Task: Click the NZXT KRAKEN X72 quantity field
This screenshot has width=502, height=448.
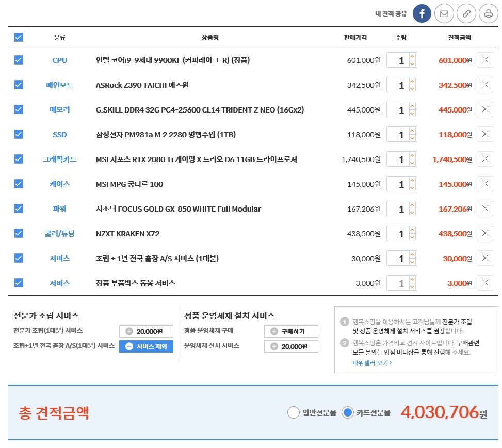Action: [x=398, y=234]
